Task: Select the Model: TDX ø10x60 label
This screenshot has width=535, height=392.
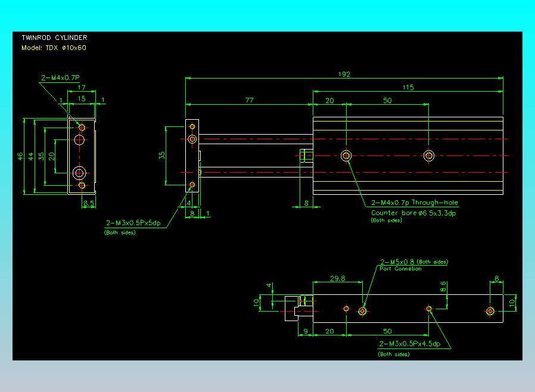Action: (54, 48)
